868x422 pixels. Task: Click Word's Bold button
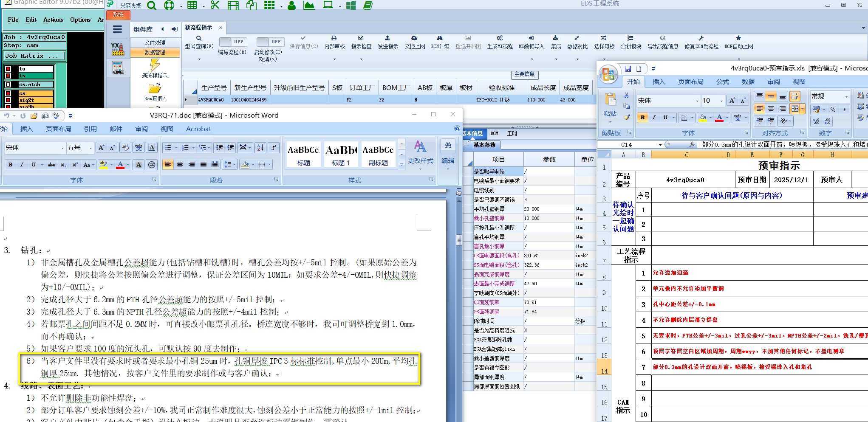point(10,165)
